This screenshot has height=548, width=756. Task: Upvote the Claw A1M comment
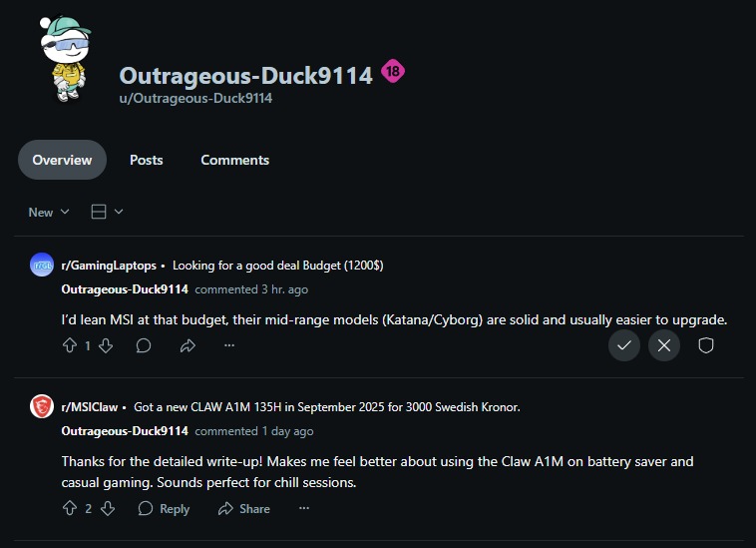tap(70, 508)
